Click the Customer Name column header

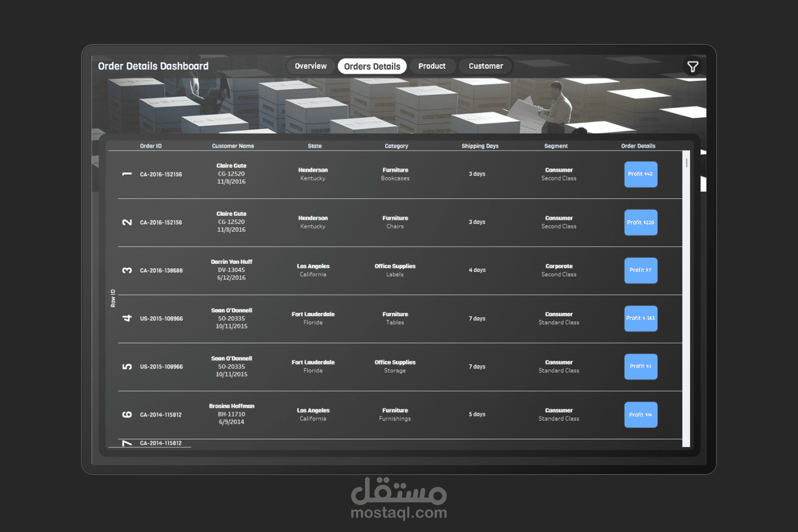pos(233,146)
